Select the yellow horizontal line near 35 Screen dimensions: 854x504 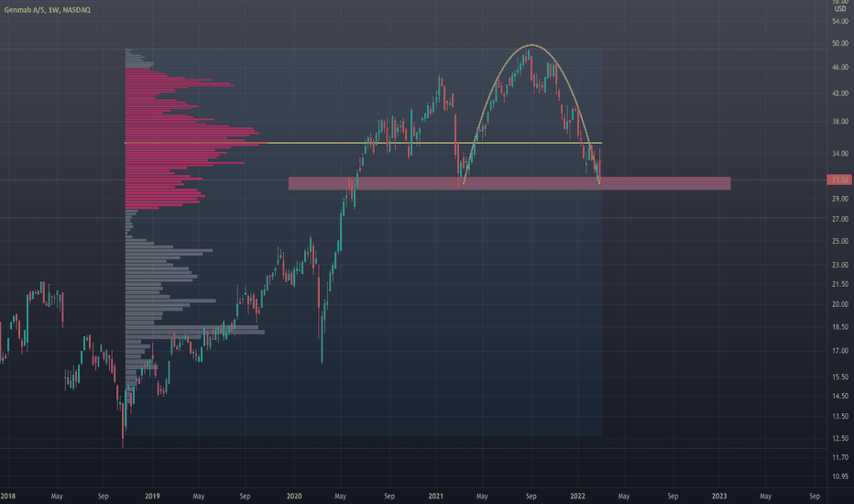tap(363, 143)
